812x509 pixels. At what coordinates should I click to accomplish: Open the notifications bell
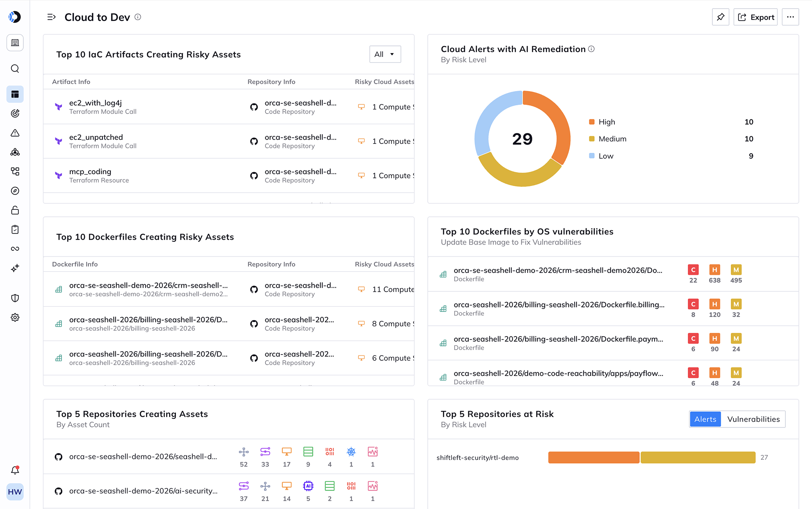pos(15,470)
